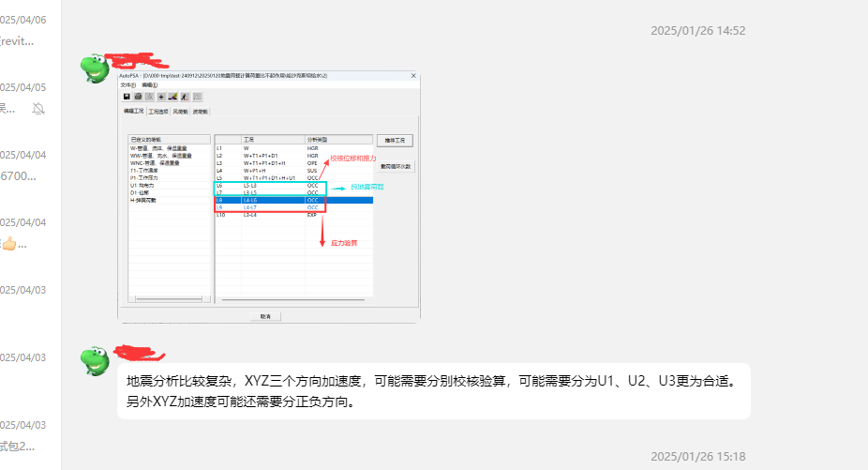Click the last greyed-out AutoPSA toolbar icon

click(x=197, y=97)
